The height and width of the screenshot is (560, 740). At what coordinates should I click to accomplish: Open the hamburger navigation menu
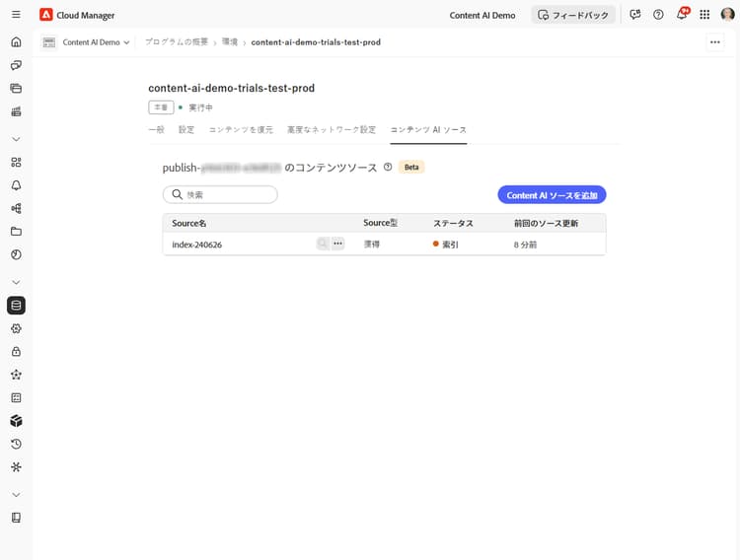(x=16, y=15)
